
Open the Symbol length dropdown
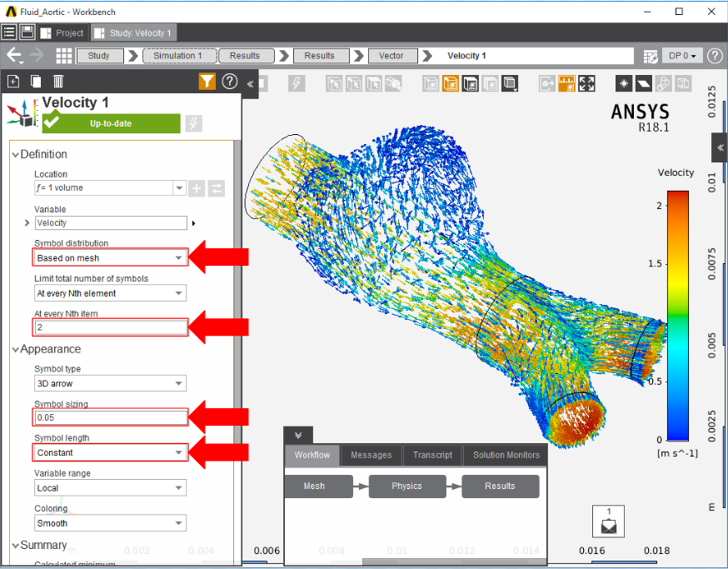[110, 452]
